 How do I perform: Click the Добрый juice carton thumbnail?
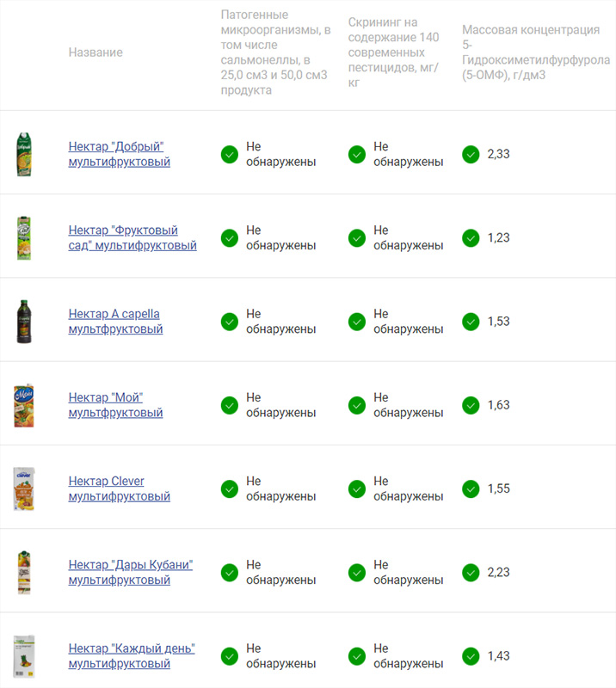(24, 155)
